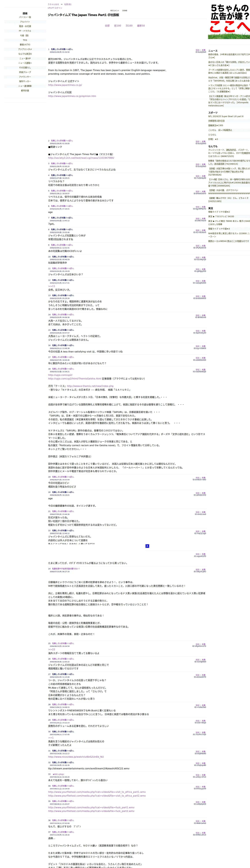Image resolution: width=250 pixels, height=868 pixels.
Task: Open the fuck_part2.wmv link in post 35
Action: (x=91, y=811)
